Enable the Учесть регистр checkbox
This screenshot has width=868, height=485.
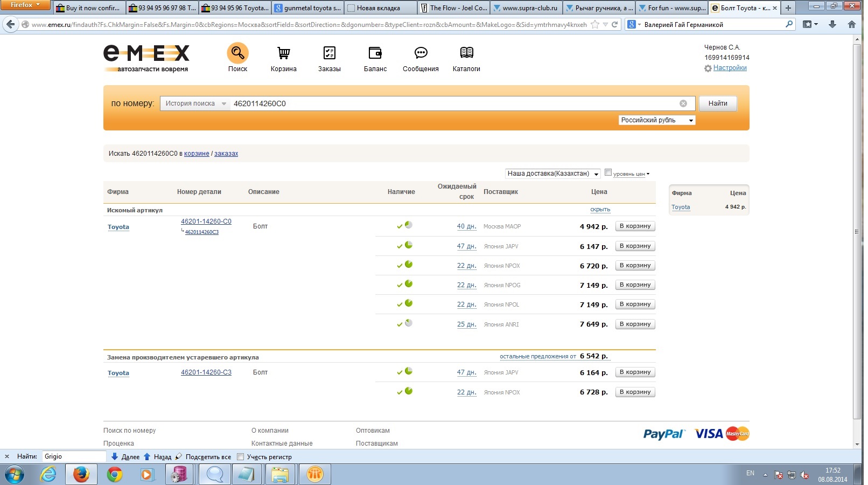[x=241, y=457]
